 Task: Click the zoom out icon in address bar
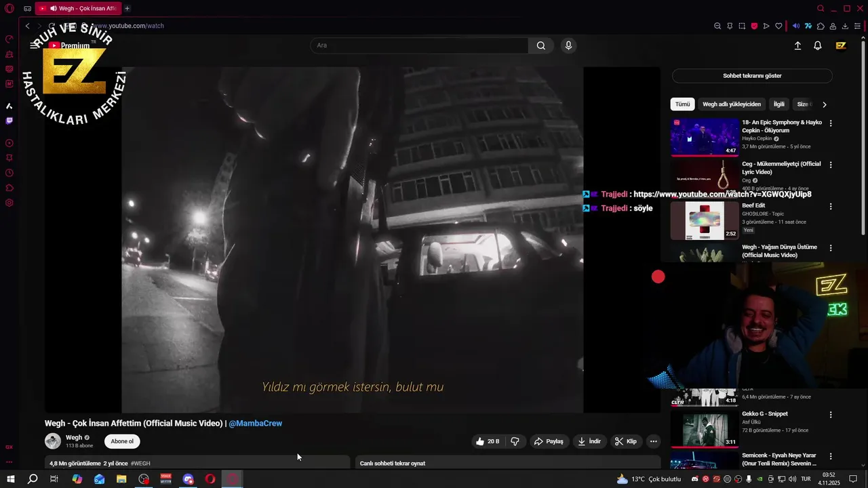[x=717, y=26]
